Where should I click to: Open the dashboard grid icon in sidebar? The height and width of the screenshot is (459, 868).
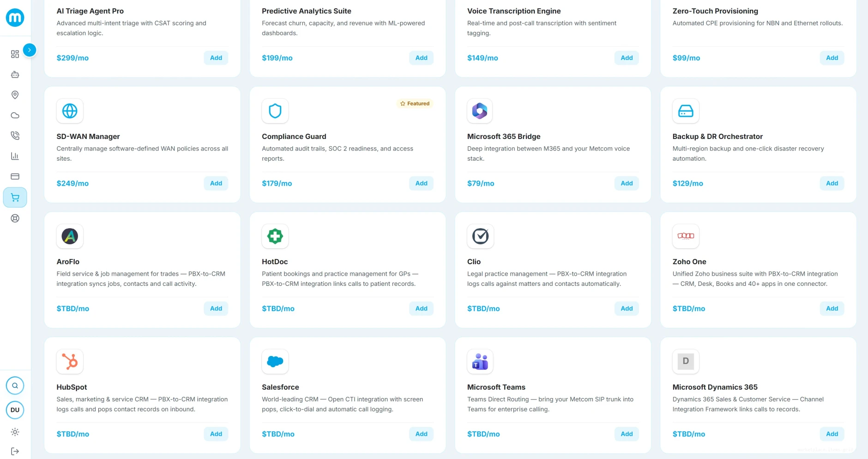coord(15,54)
